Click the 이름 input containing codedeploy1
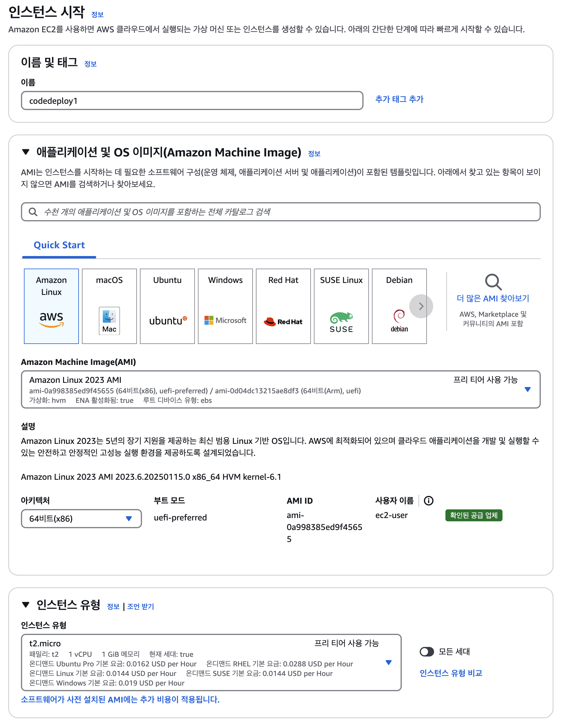The image size is (565, 728). coord(193,101)
